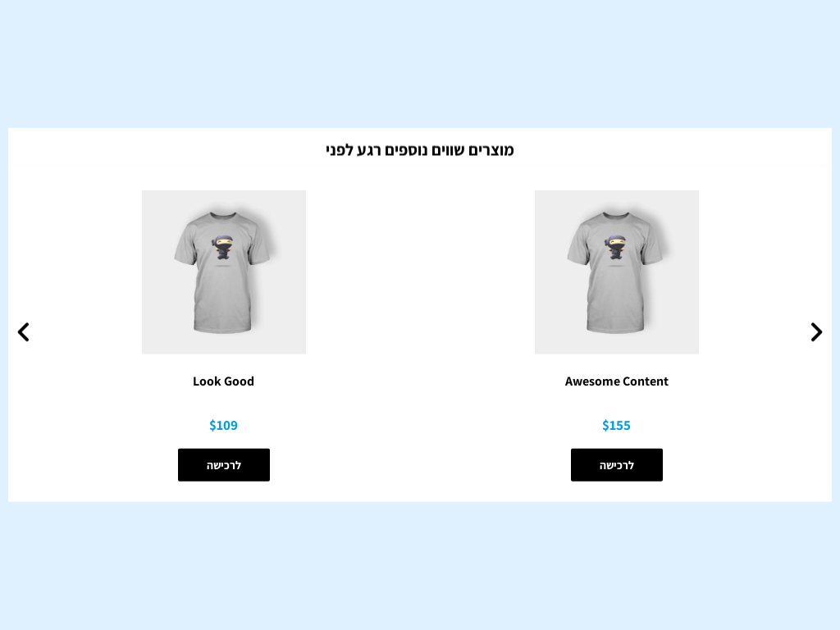Open the Awesome Content product title
Image resolution: width=840 pixels, height=630 pixels.
tap(617, 381)
